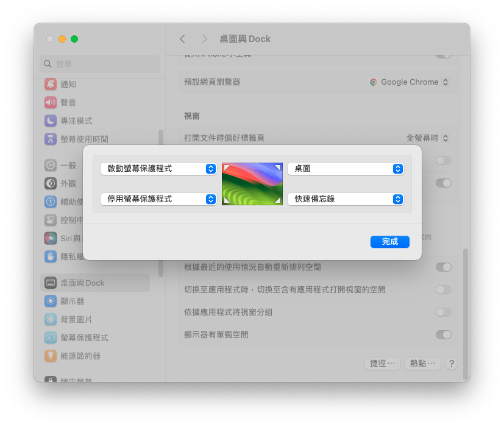504x427 pixels.
Task: Click the sidebar vertical scrollbar
Action: (161, 203)
